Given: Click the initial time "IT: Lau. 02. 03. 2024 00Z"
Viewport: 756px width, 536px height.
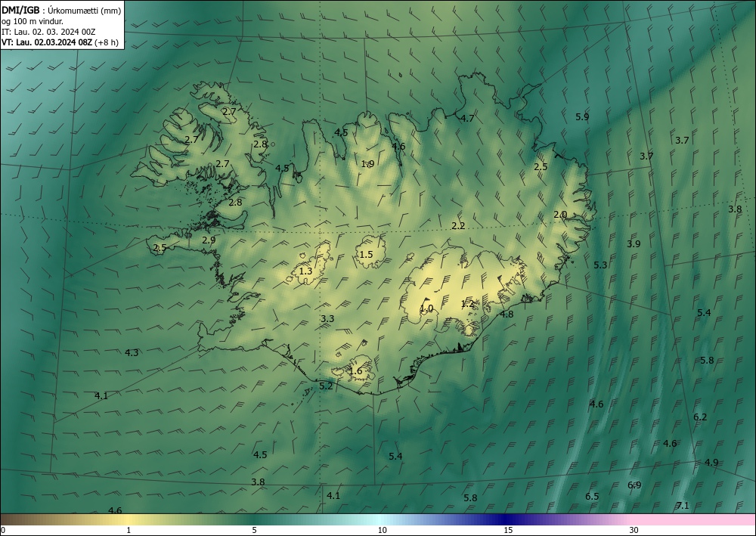Looking at the screenshot, I should coord(48,32).
